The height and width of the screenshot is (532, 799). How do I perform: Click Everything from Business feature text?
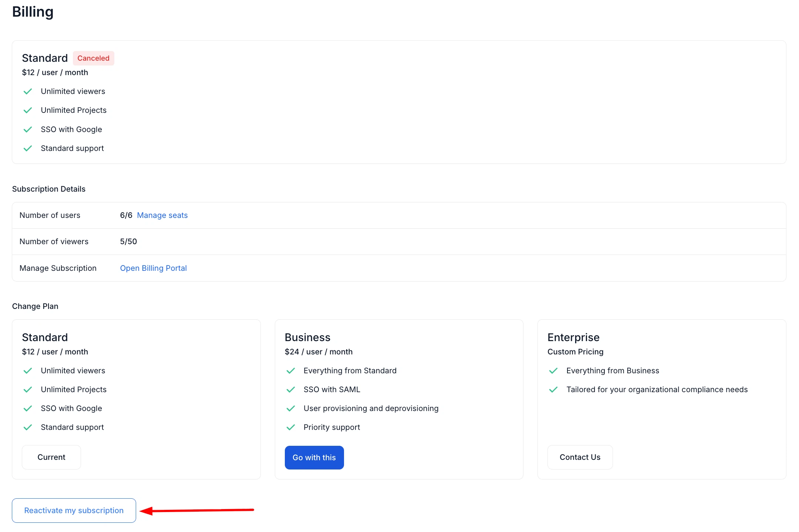point(613,371)
